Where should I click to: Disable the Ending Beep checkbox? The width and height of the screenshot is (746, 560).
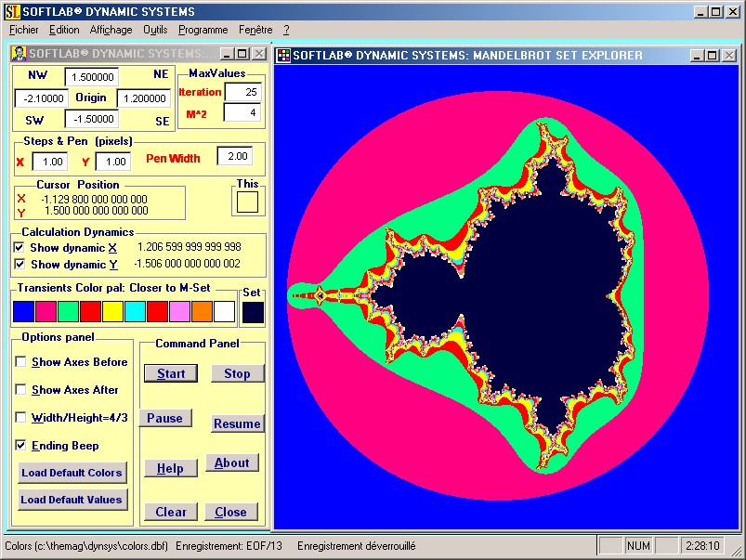(x=20, y=446)
